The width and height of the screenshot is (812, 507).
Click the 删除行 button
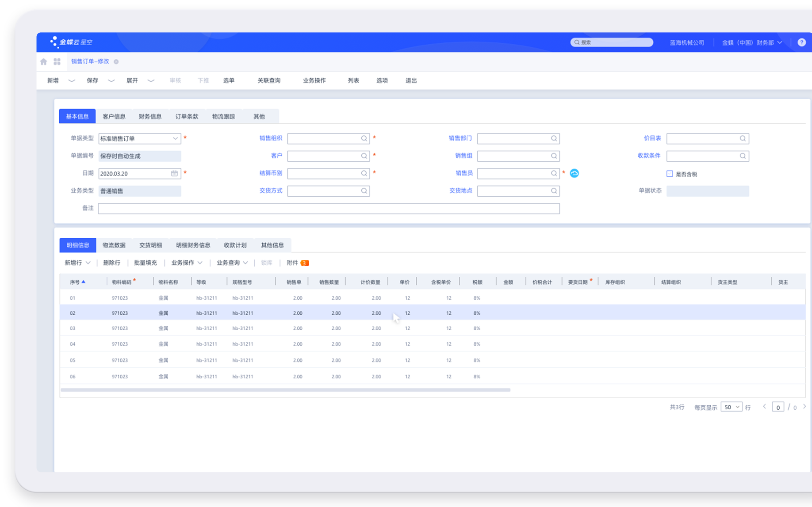click(x=111, y=263)
